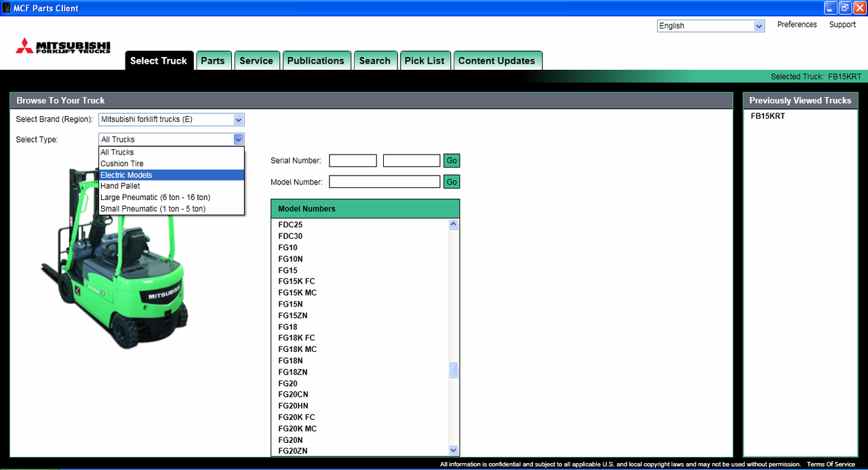The height and width of the screenshot is (470, 868).
Task: Select model FG10N
Action: click(x=290, y=259)
